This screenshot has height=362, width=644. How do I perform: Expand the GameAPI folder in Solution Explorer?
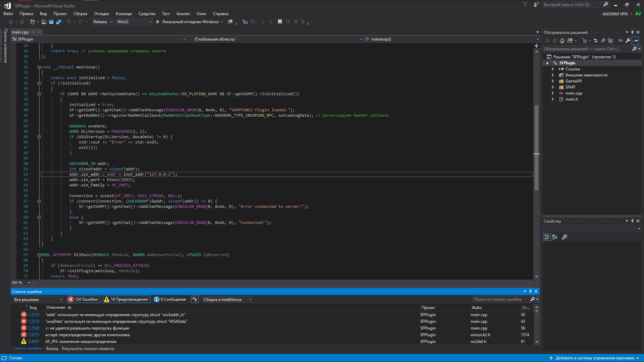tap(553, 81)
